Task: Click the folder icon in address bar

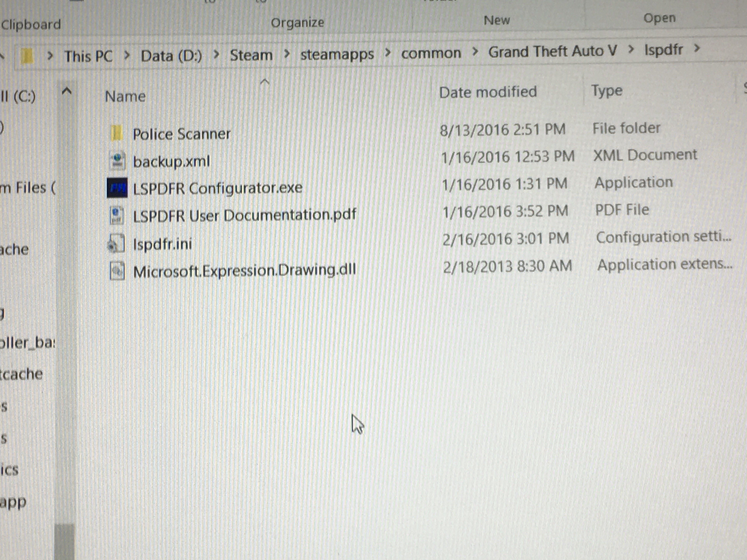Action: pos(27,56)
